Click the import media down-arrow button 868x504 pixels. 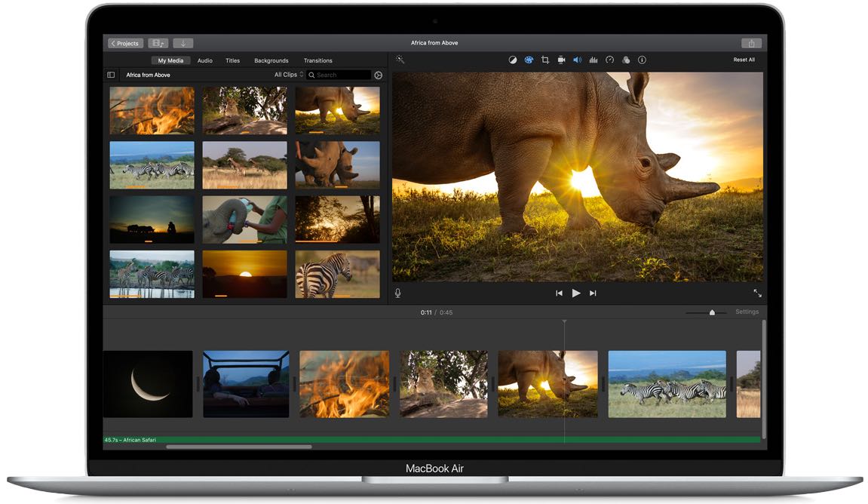[182, 43]
